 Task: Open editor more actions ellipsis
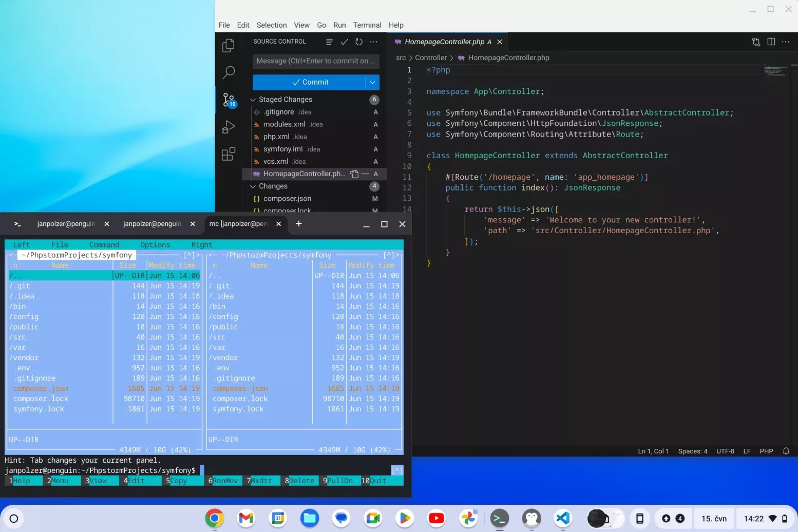click(786, 42)
